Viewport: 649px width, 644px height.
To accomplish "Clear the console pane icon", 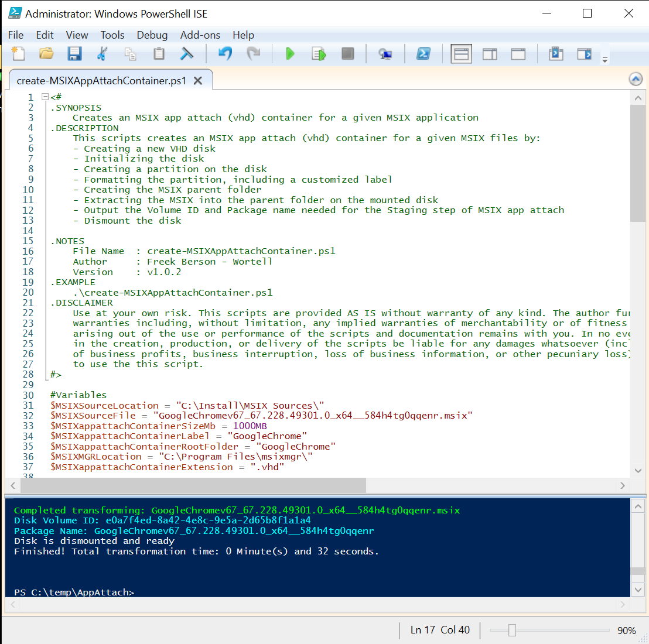I will [187, 54].
